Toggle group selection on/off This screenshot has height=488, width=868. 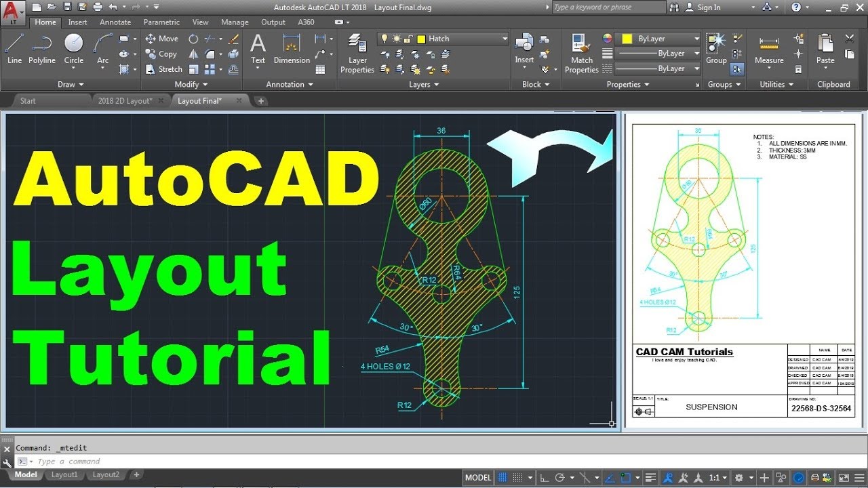pos(736,69)
